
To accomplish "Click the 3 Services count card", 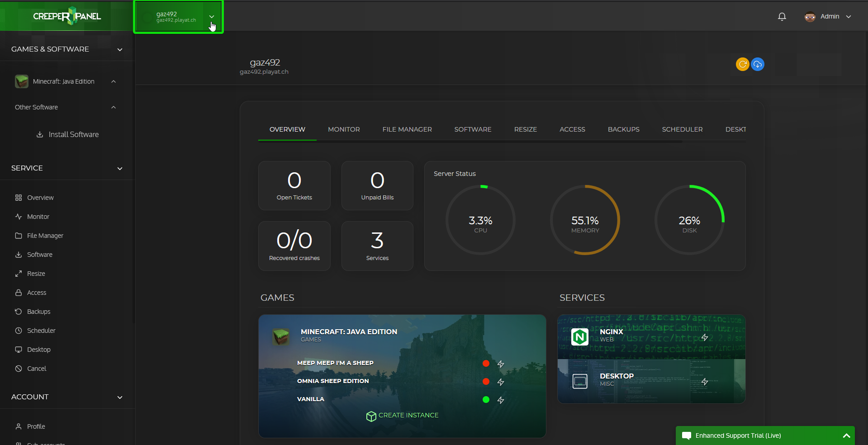I will [x=377, y=246].
